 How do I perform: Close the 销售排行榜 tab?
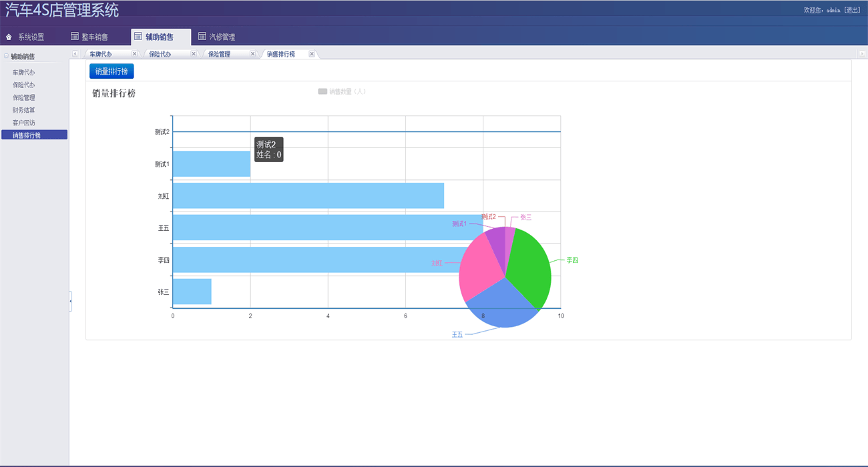click(x=311, y=54)
